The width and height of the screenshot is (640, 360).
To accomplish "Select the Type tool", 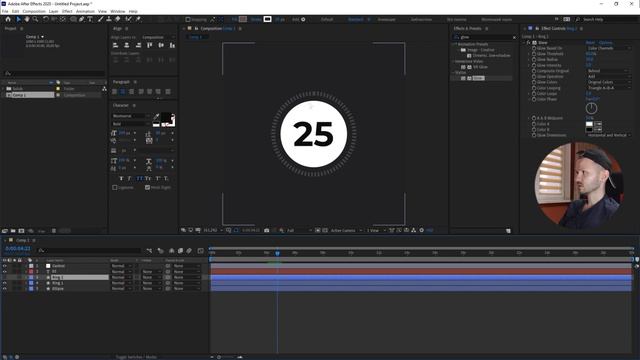I will click(x=90, y=19).
